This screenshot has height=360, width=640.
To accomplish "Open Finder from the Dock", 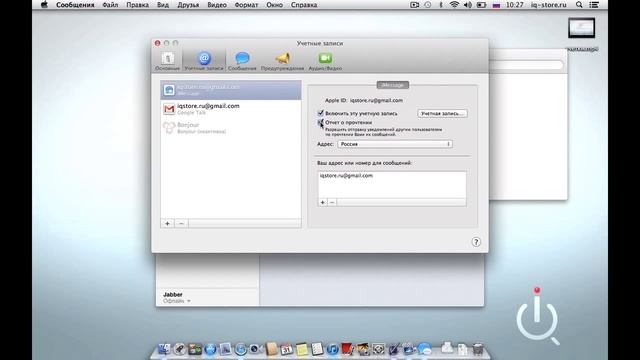I will click(164, 349).
